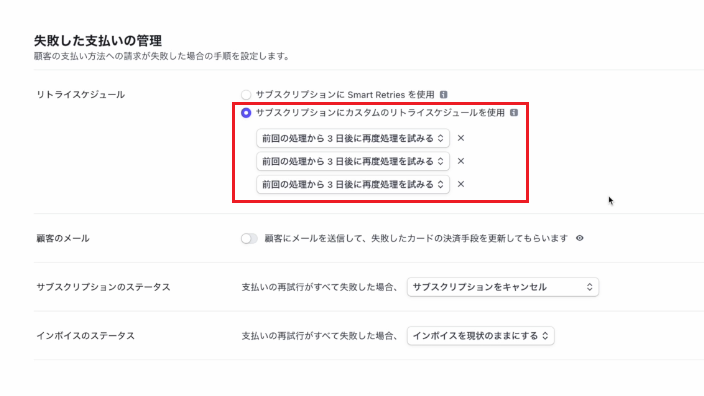Select the custom retry schedule radio option

(x=246, y=112)
